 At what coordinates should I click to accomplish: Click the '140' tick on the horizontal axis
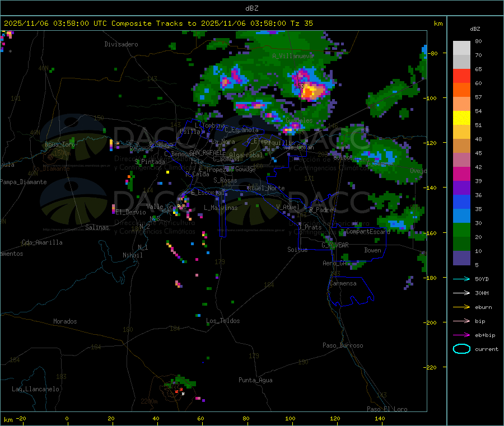pyautogui.click(x=380, y=418)
